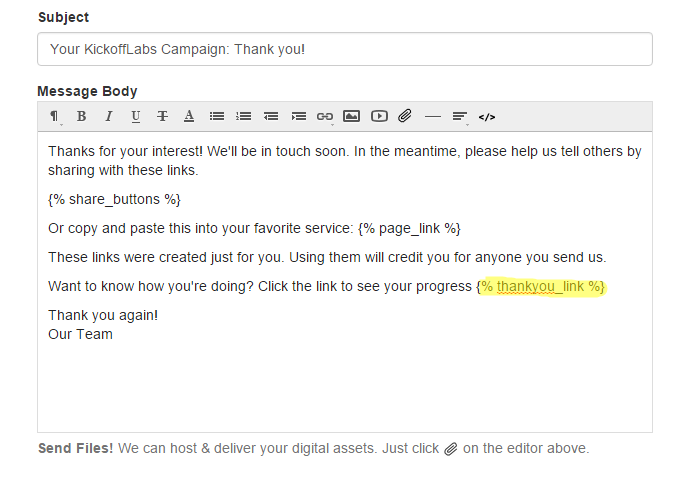Screen dimensions: 698x498
Task: Click the 'Message Body' label
Action: point(87,91)
